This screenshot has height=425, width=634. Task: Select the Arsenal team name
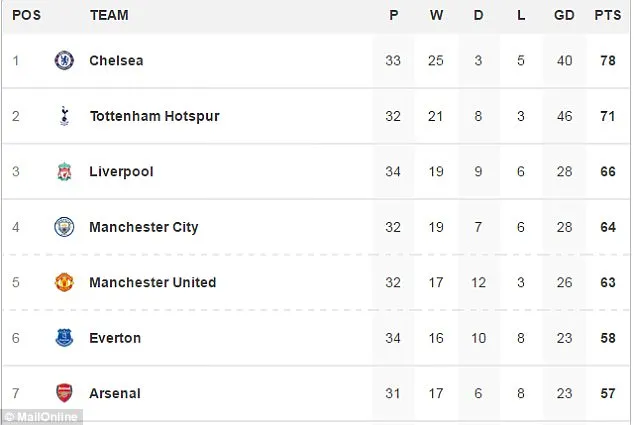[114, 394]
